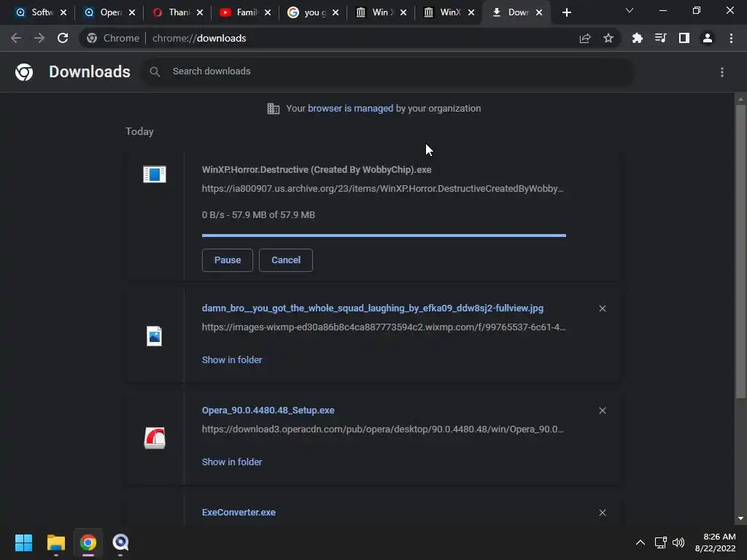This screenshot has height=560, width=747.
Task: Open the magnifier app in taskbar
Action: click(x=120, y=542)
